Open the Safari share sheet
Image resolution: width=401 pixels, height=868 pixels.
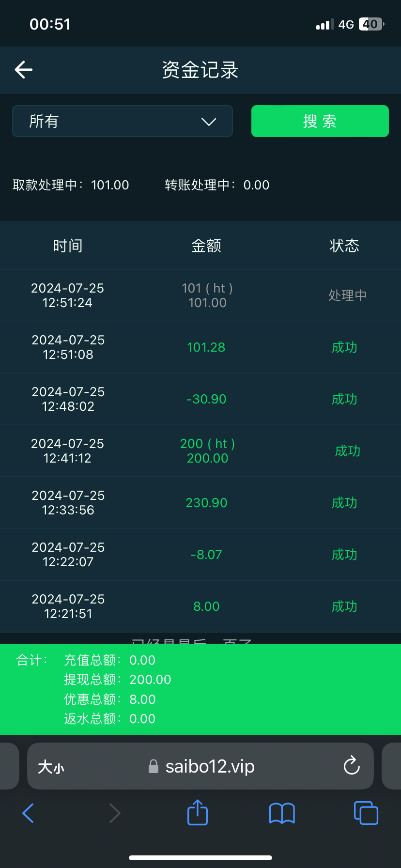tap(197, 812)
